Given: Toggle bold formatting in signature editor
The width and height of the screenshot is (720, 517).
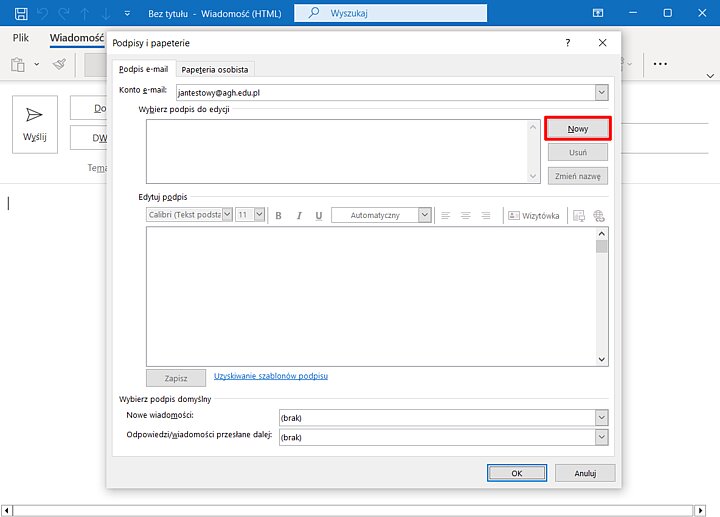Looking at the screenshot, I should (278, 215).
